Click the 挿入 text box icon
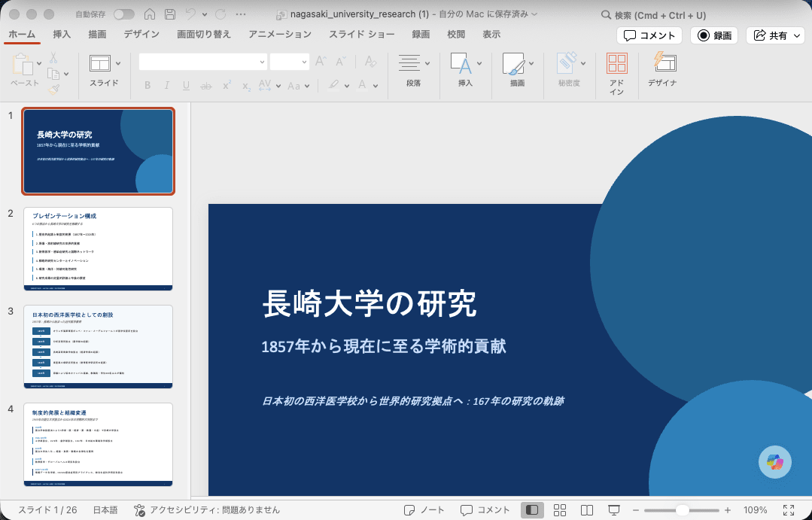 [461, 64]
